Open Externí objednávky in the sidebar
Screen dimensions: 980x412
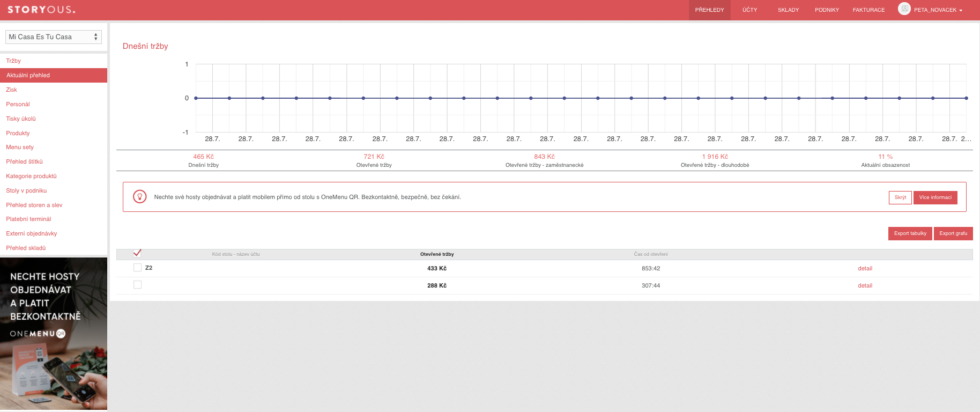click(54, 233)
